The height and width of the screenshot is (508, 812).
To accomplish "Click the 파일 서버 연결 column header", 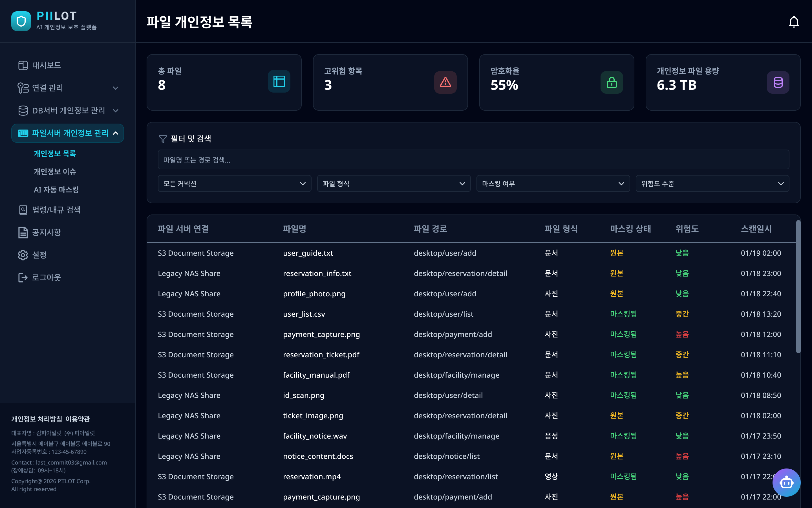I will (x=183, y=229).
